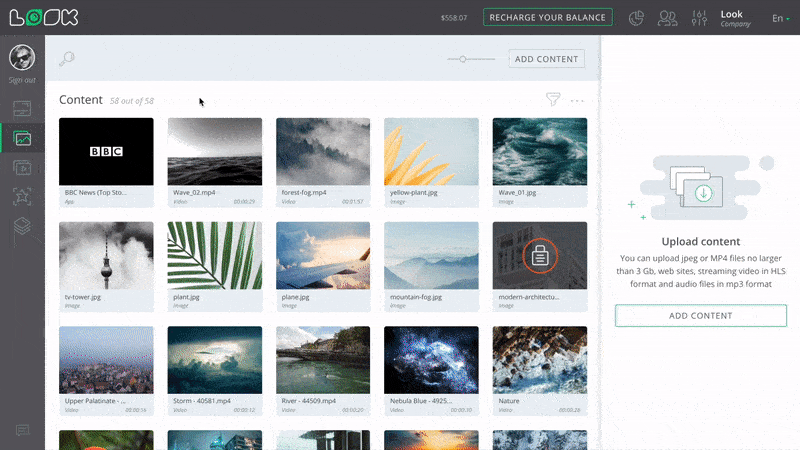
Task: Expand the En language dropdown
Action: [x=780, y=18]
